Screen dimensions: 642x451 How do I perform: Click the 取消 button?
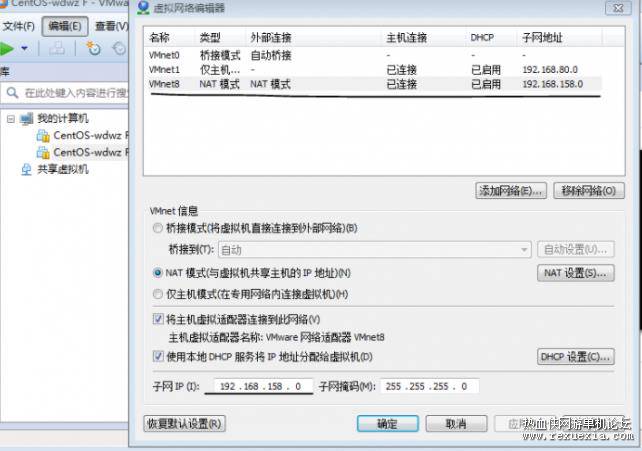click(x=456, y=424)
